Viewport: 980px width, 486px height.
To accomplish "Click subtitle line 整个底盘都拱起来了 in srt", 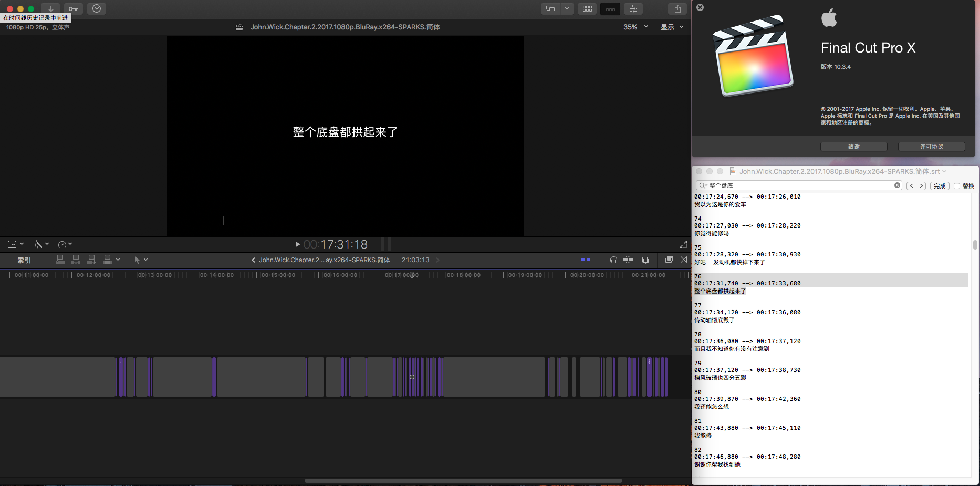I will point(720,291).
